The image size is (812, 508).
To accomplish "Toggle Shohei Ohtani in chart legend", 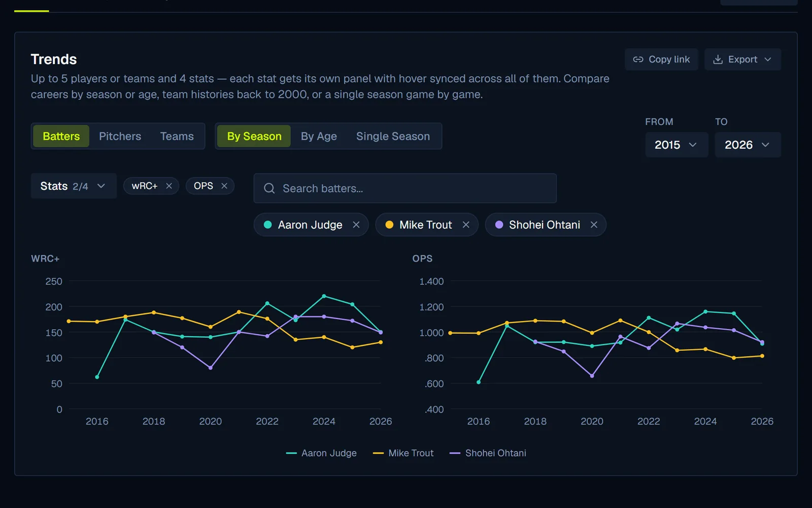I will click(x=488, y=453).
